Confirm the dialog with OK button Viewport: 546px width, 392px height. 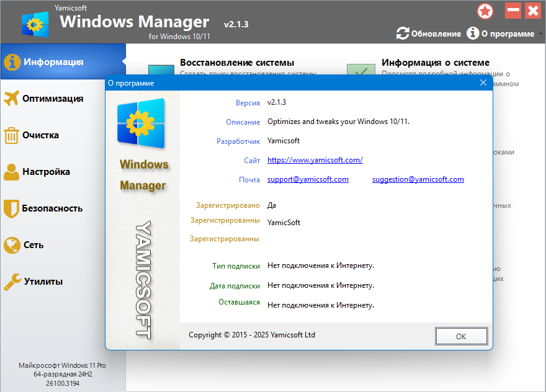pos(461,336)
